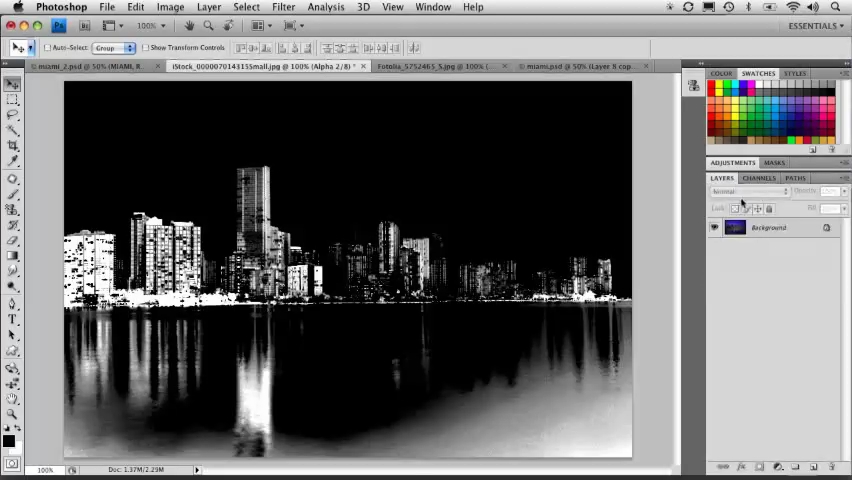
Task: Select the Path Selection tool
Action: click(12, 335)
